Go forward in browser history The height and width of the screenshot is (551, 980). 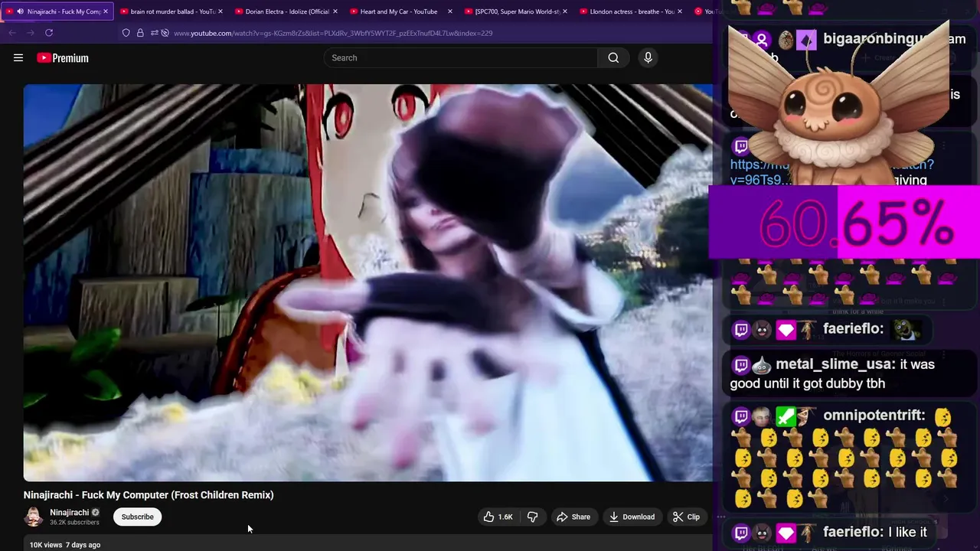pyautogui.click(x=31, y=33)
